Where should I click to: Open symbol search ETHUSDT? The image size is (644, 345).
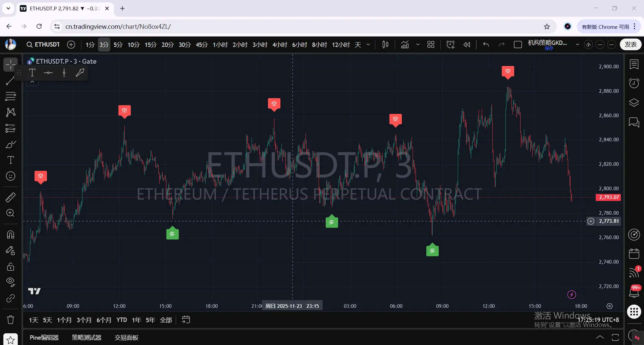(x=43, y=45)
